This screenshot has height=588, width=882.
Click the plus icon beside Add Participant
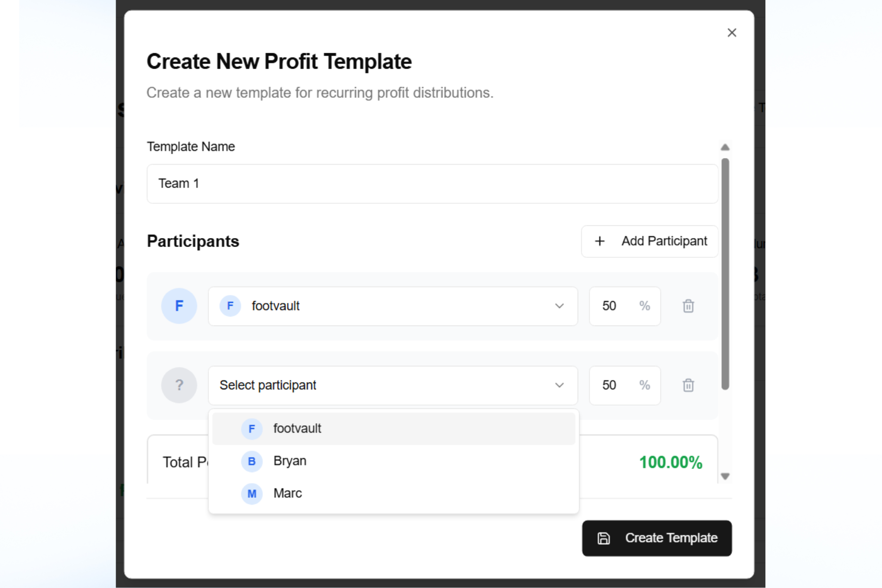pos(599,241)
